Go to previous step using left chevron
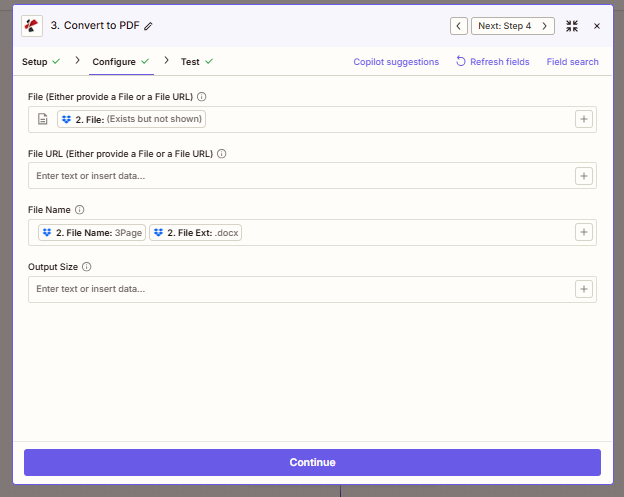The width and height of the screenshot is (624, 497). [458, 26]
